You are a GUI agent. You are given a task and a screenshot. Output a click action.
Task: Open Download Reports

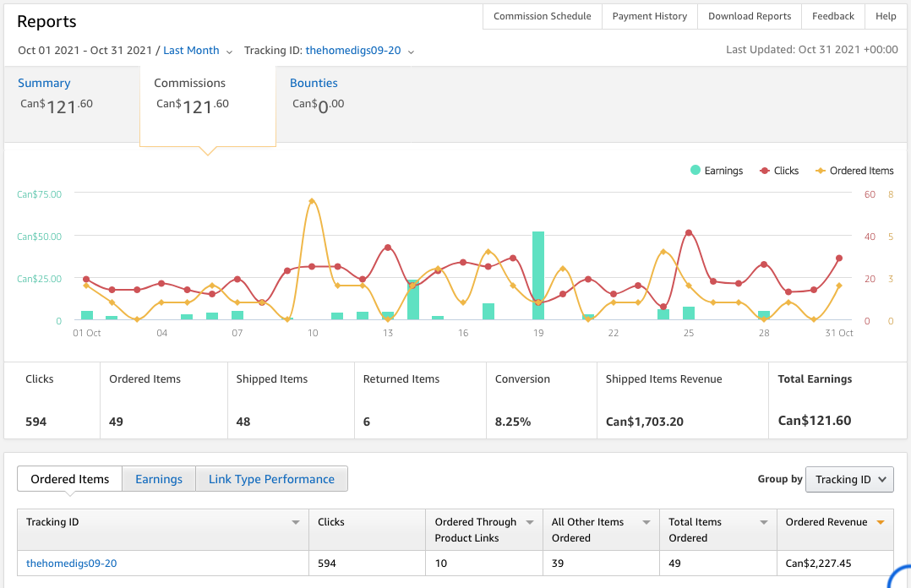750,16
